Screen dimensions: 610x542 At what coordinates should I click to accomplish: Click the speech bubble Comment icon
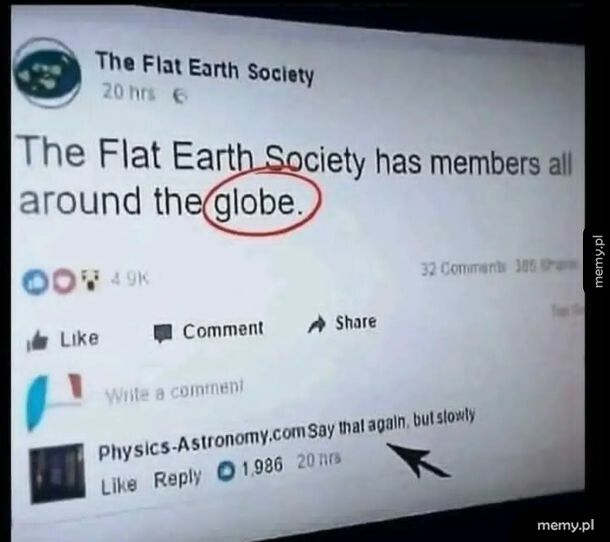(x=163, y=333)
